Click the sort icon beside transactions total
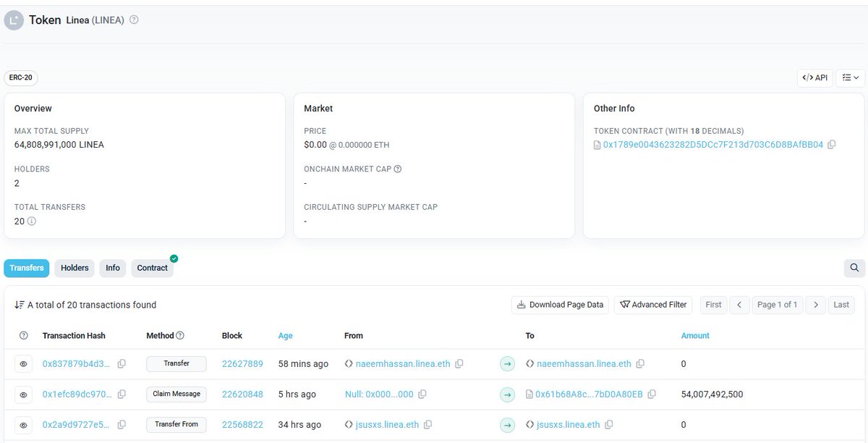Screen dimensions: 868x443 tap(20, 305)
